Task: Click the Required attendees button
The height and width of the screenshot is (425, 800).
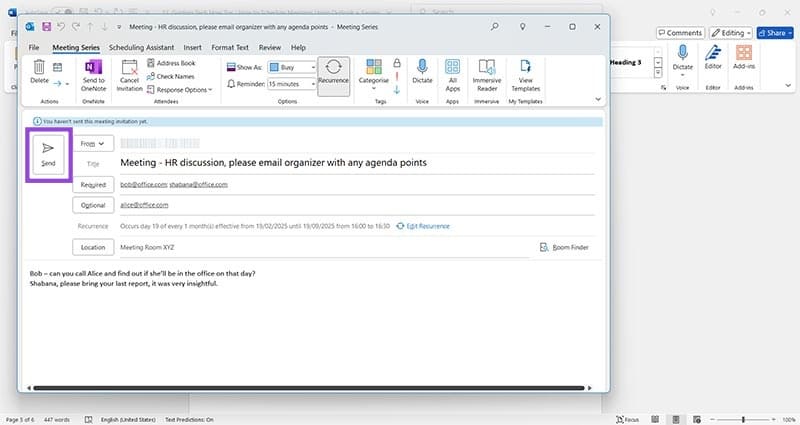Action: pos(93,185)
